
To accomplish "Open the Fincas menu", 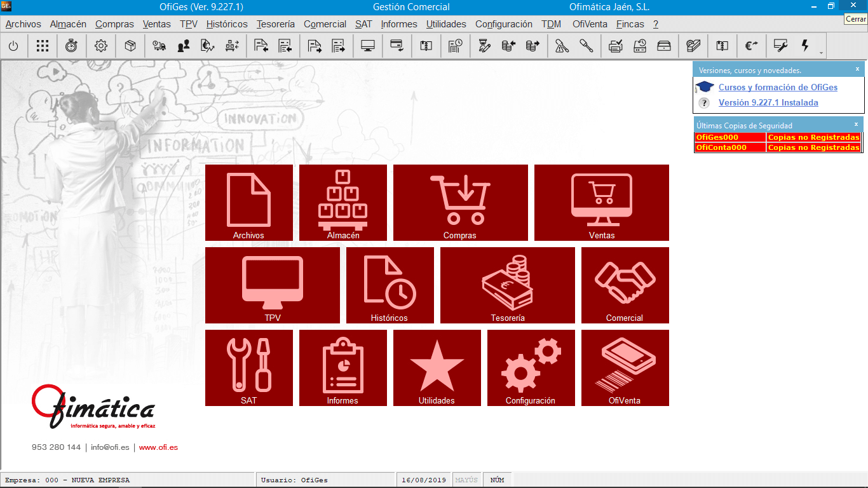I will [x=630, y=24].
